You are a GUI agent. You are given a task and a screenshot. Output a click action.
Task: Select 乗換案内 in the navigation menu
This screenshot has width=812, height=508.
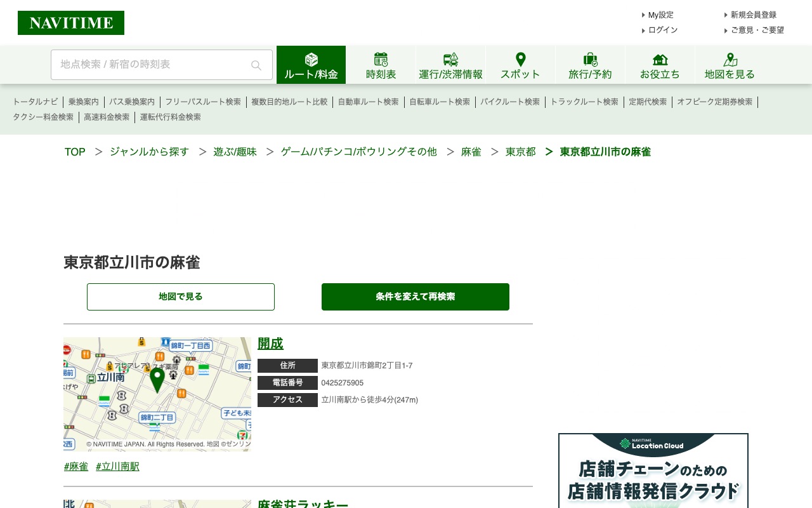tap(84, 102)
